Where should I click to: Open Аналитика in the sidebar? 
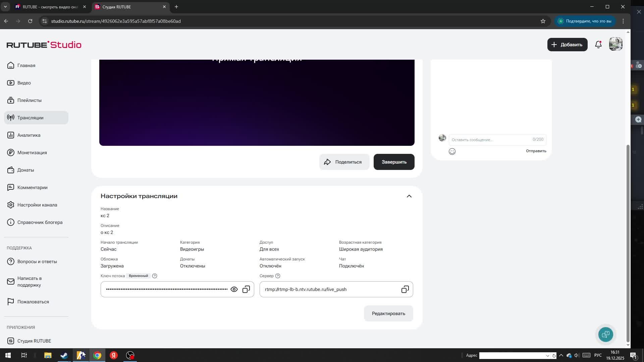pyautogui.click(x=29, y=135)
